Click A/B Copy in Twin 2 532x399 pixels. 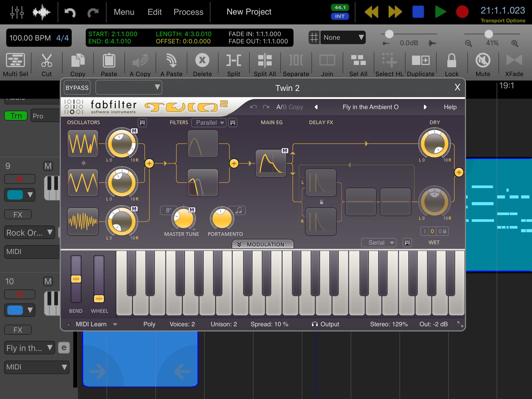point(290,107)
